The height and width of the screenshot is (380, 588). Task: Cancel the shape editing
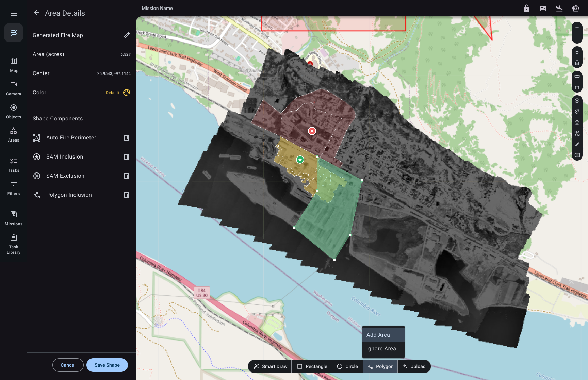68,365
